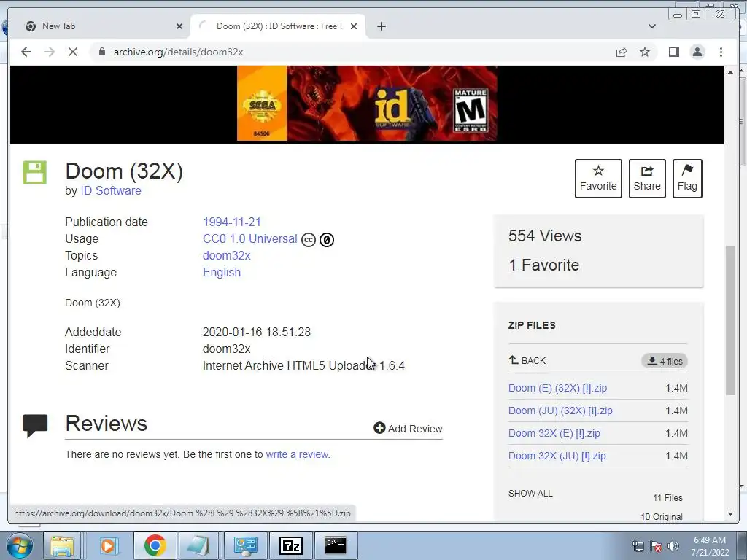Viewport: 747px width, 560px height.
Task: Click the Identifier value doom32x
Action: [227, 349]
